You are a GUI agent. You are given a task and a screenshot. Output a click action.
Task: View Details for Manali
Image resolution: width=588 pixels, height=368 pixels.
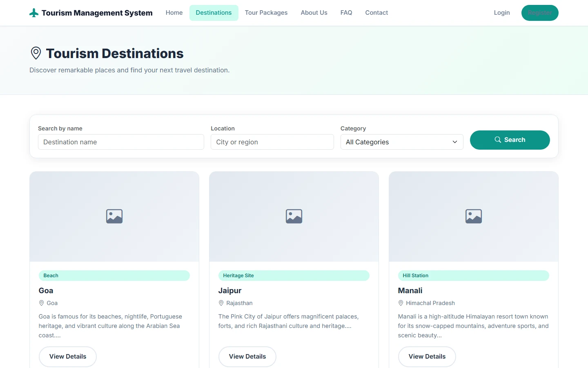427,357
